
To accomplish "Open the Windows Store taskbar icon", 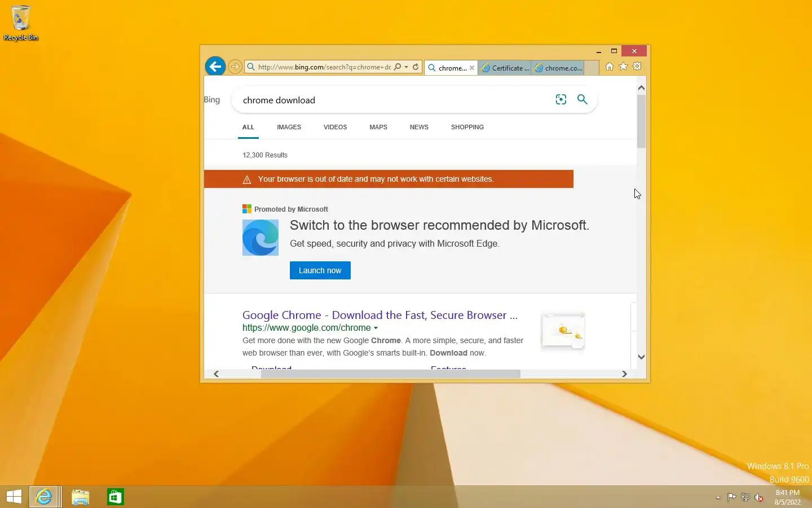I will (115, 497).
